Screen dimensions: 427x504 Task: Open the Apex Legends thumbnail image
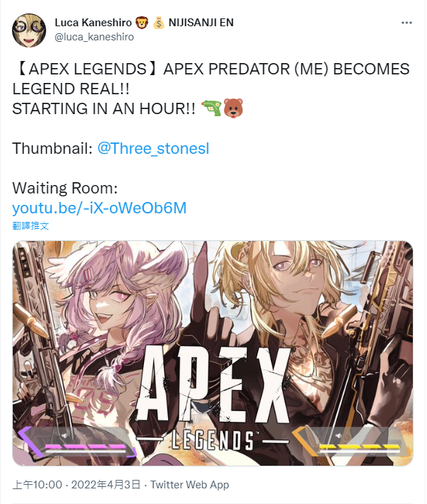(213, 353)
